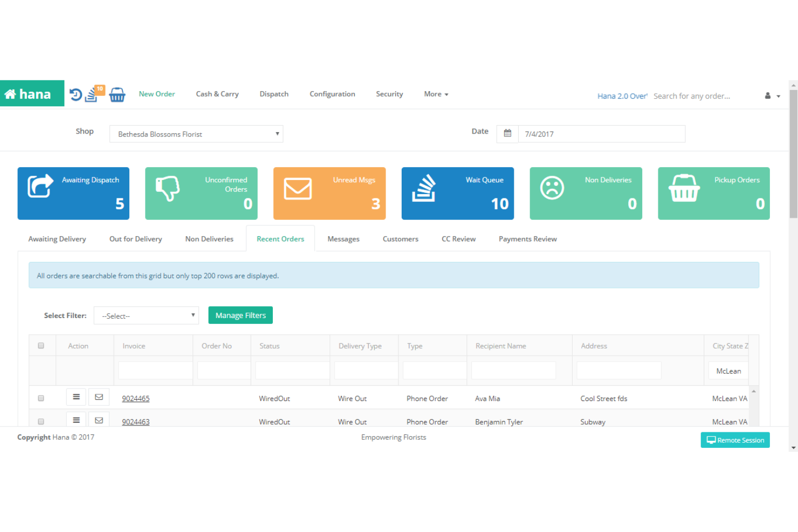This screenshot has width=798, height=532.
Task: Open Cash & Carry menu item
Action: [x=217, y=94]
